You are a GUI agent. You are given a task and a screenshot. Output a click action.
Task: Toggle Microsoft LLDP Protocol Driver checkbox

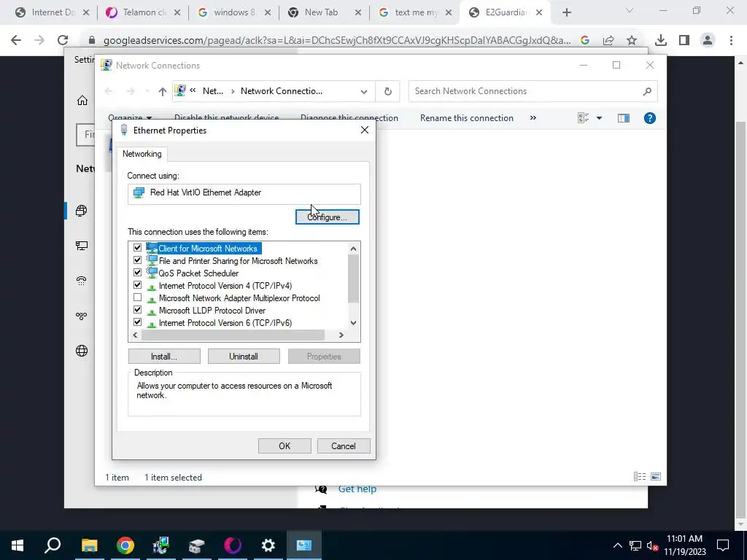tap(138, 310)
